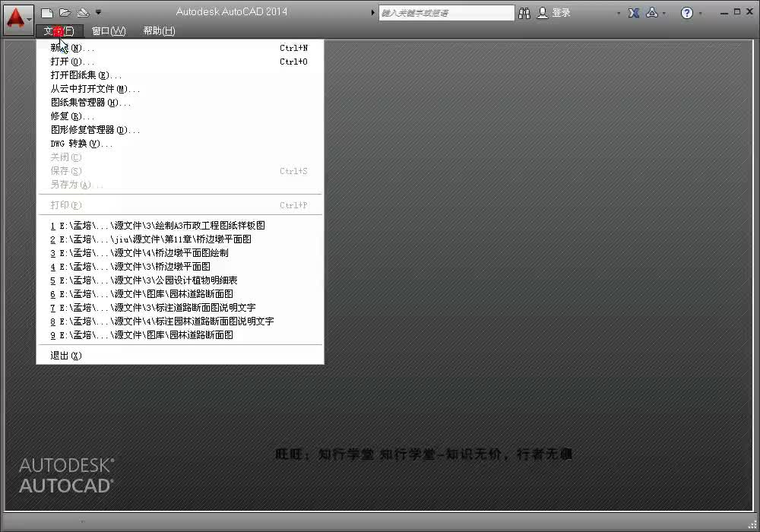
Task: Open the AutoCAD application menu logo button
Action: click(x=18, y=20)
